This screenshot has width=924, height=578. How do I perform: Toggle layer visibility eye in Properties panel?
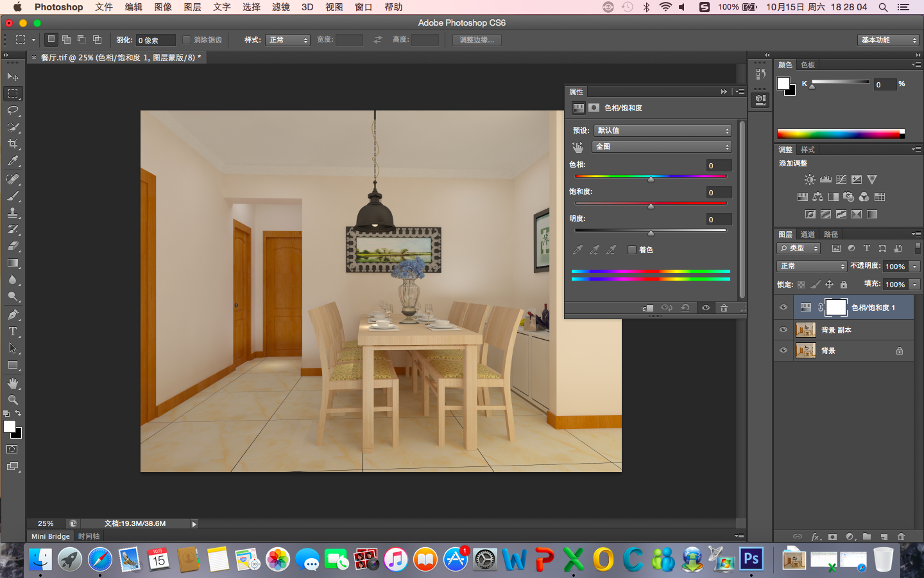(x=706, y=308)
